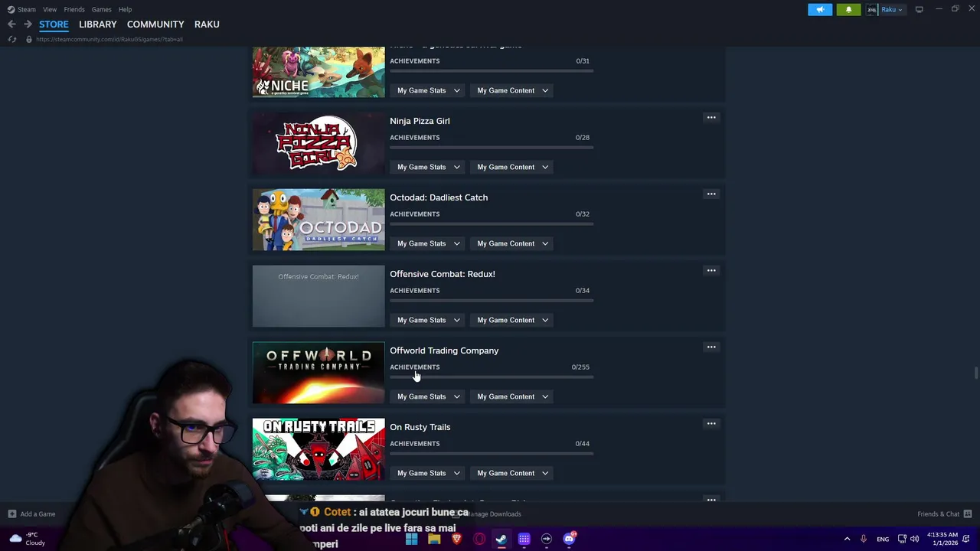This screenshot has height=551, width=980.
Task: Open the Steam announcements megaphone icon
Action: (820, 9)
